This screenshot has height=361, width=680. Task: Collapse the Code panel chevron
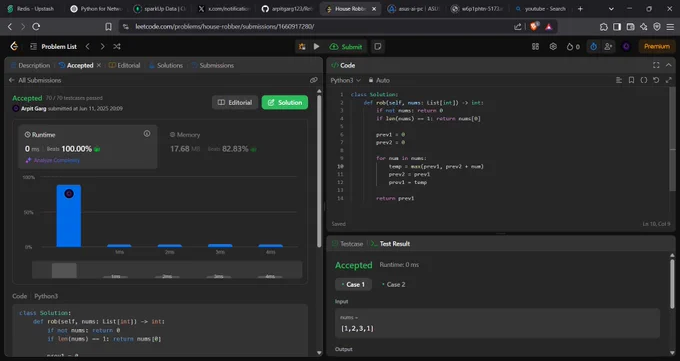pos(669,65)
